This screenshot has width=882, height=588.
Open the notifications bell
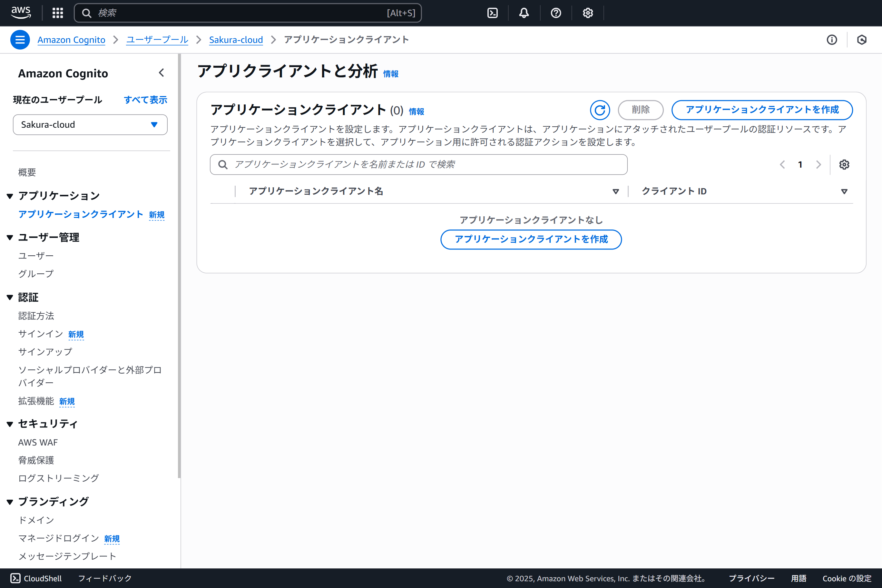point(524,13)
